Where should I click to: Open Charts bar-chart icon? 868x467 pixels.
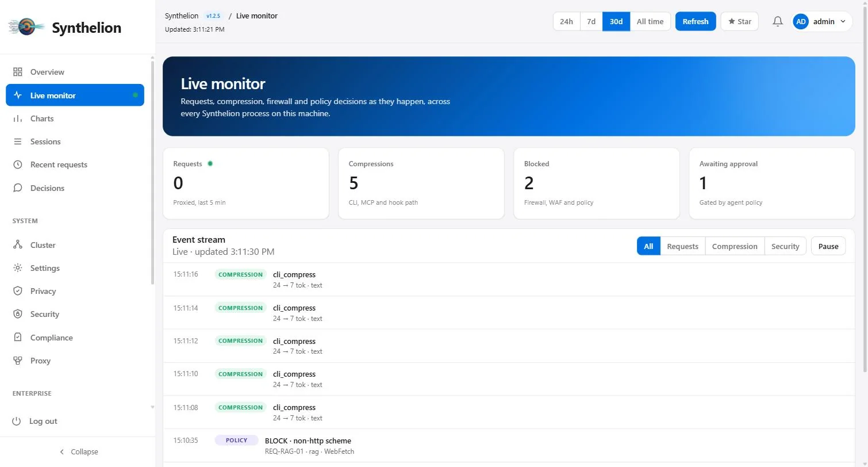[18, 118]
